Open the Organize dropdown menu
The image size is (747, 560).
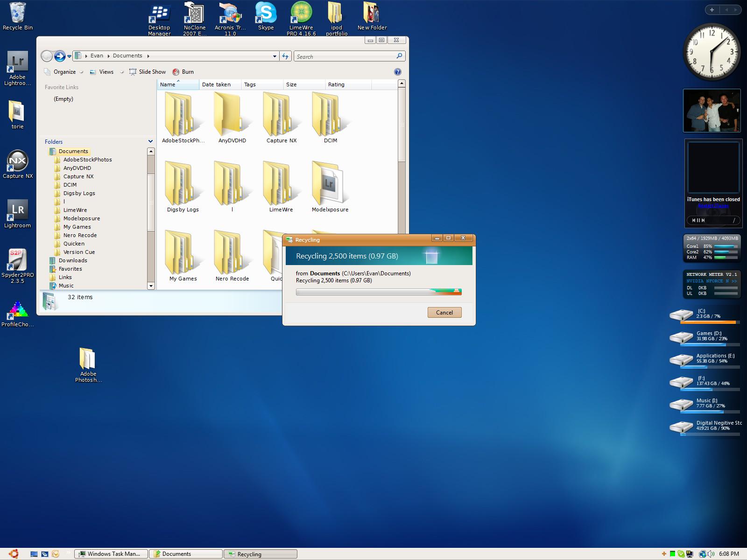pos(64,72)
